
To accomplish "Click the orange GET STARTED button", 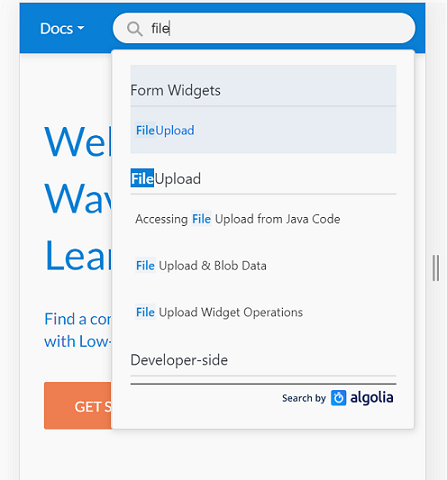I will pos(78,406).
